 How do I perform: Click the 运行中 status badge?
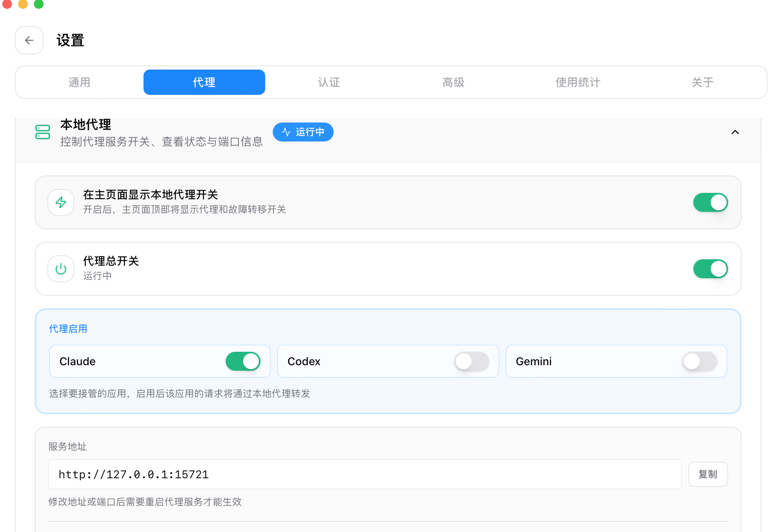click(x=303, y=132)
